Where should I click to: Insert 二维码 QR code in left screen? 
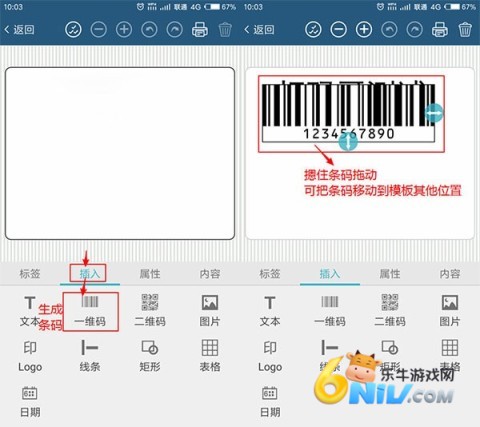(150, 311)
